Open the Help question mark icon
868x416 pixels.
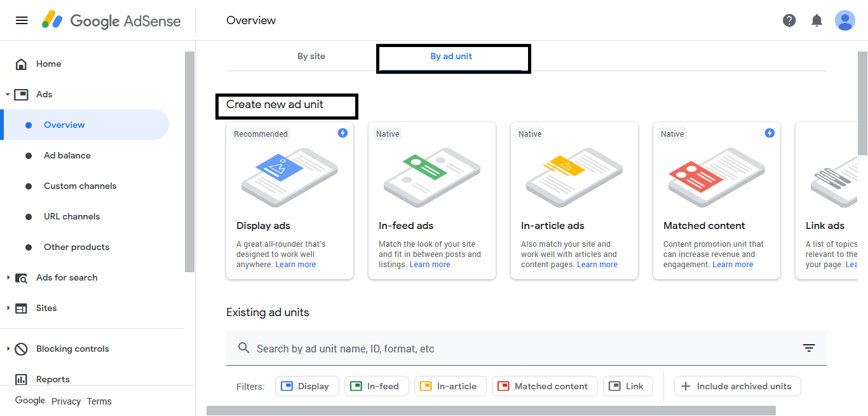coord(789,20)
